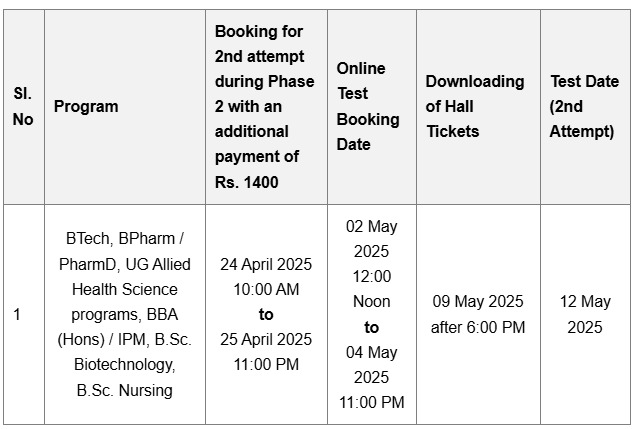The image size is (635, 429).
Task: Click the "Program" column header
Action: [x=86, y=106]
